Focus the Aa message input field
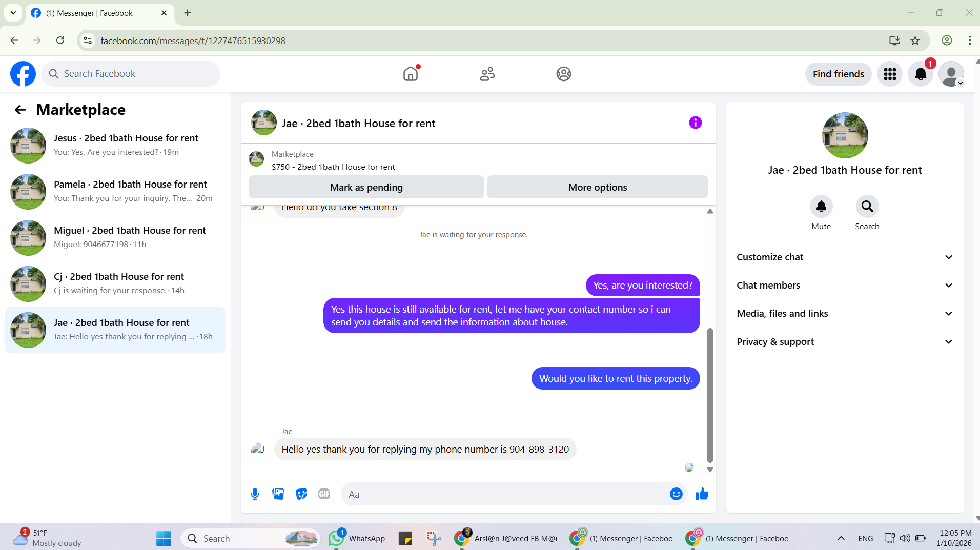This screenshot has width=980, height=550. [x=505, y=494]
